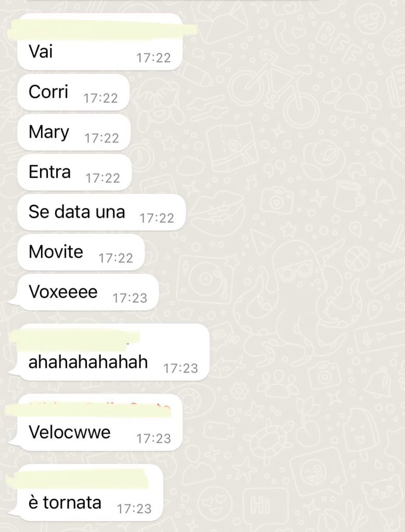Click the 17:23 timestamp beside 'Voxeeee'
Viewport: 405px width, 532px height.
click(129, 298)
